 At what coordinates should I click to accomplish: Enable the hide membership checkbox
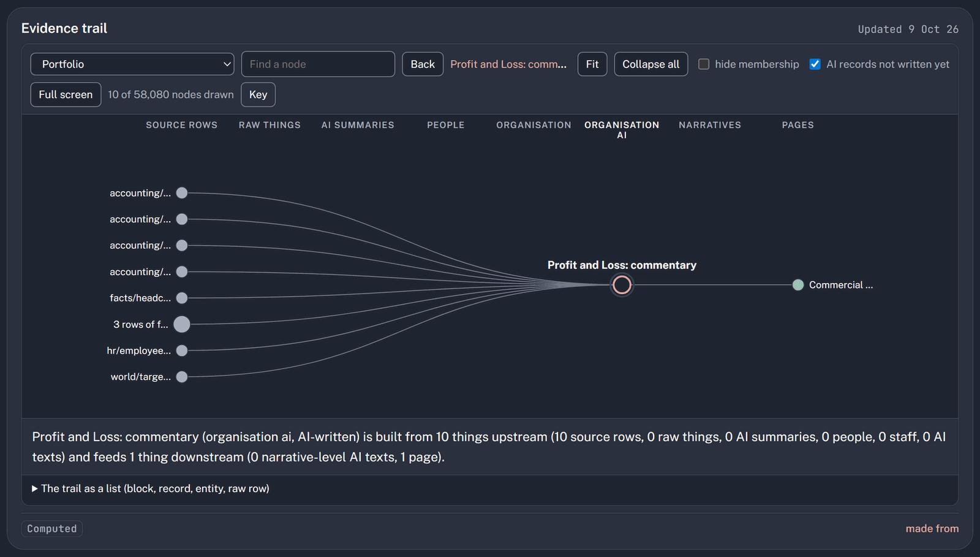[704, 64]
